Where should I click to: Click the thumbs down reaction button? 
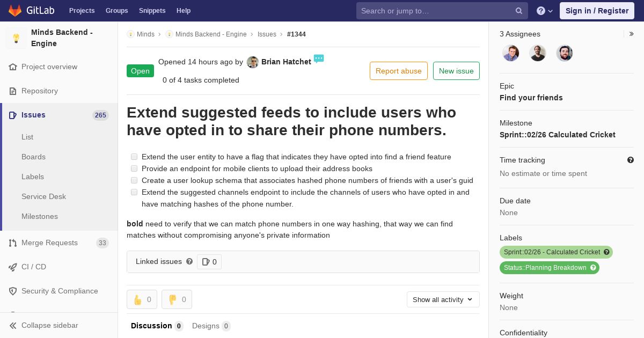177,299
